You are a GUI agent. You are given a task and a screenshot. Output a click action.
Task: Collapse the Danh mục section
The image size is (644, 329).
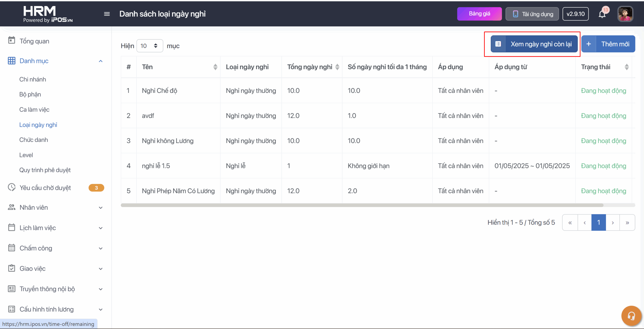point(101,61)
